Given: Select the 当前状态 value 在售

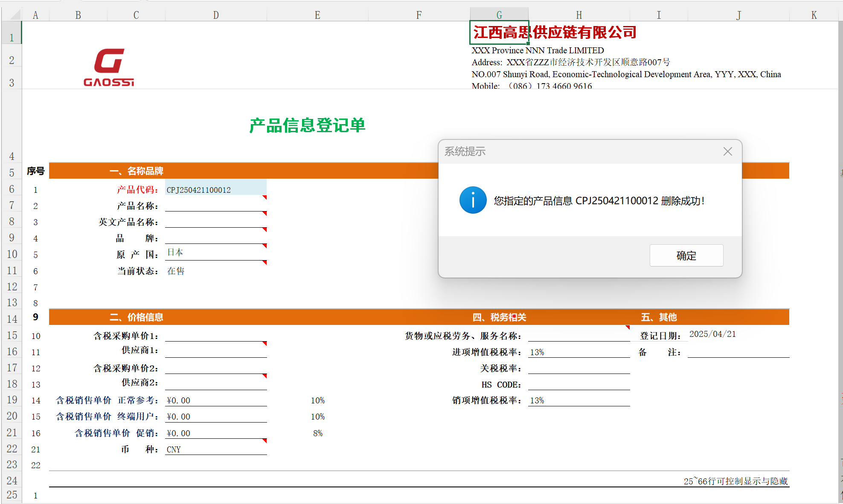Looking at the screenshot, I should 176,271.
